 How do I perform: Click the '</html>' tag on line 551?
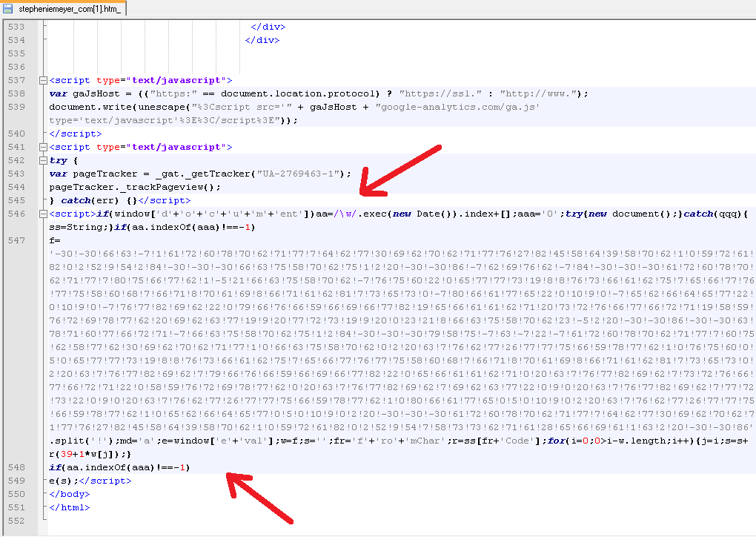tap(70, 507)
